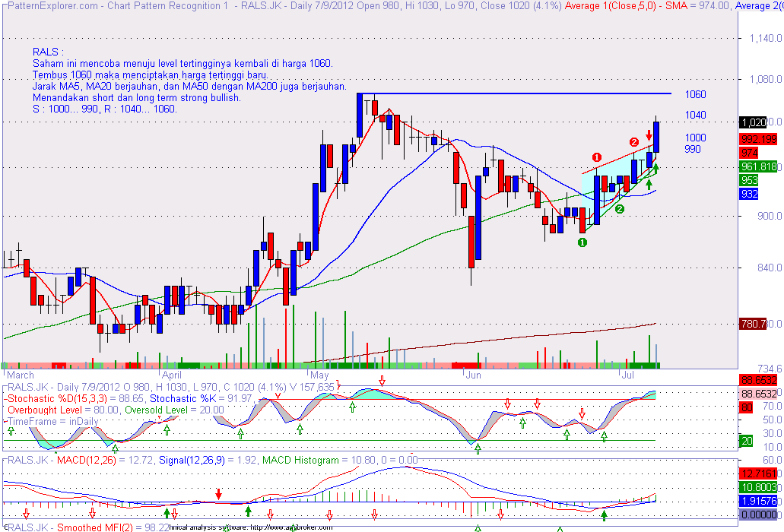Click the blue 932 value label
This screenshot has height=532, width=784.
pyautogui.click(x=749, y=194)
